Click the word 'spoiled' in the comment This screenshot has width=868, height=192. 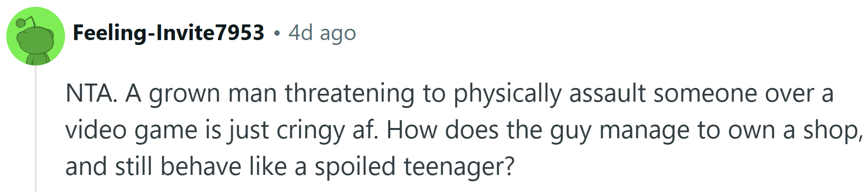tap(355, 167)
